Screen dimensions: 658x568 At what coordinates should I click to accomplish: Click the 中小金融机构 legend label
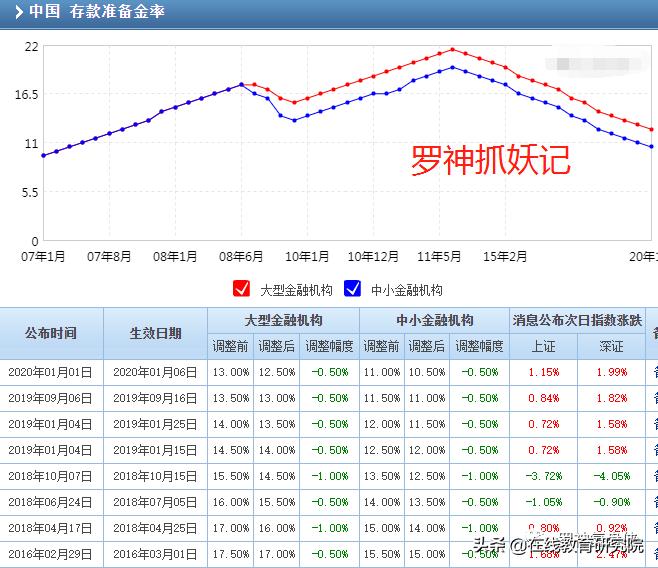coord(407,290)
